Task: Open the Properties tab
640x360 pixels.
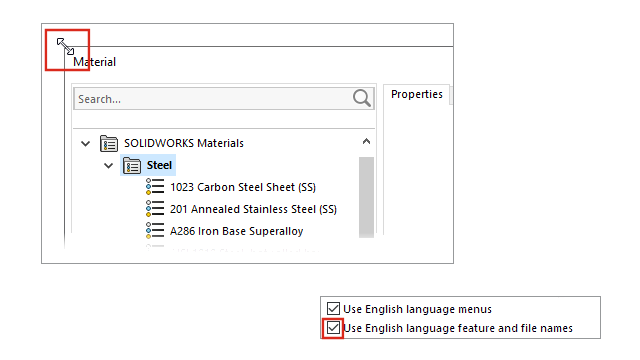Action: point(417,94)
